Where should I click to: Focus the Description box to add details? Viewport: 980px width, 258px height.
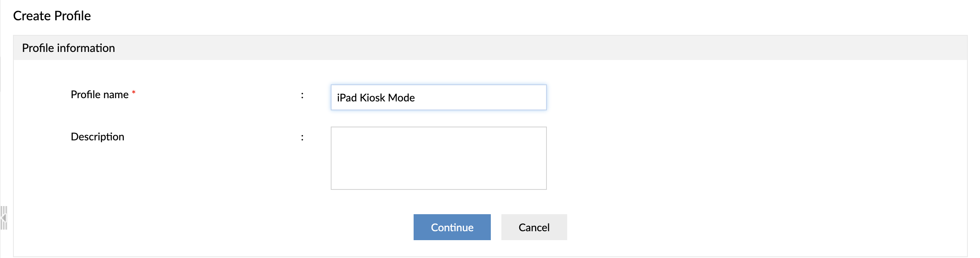(439, 157)
